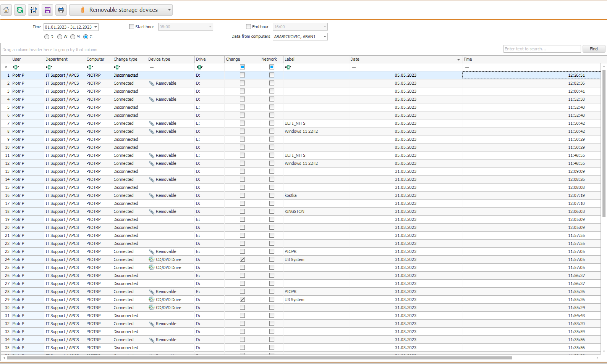Refresh data with the green arrows icon

coord(20,10)
